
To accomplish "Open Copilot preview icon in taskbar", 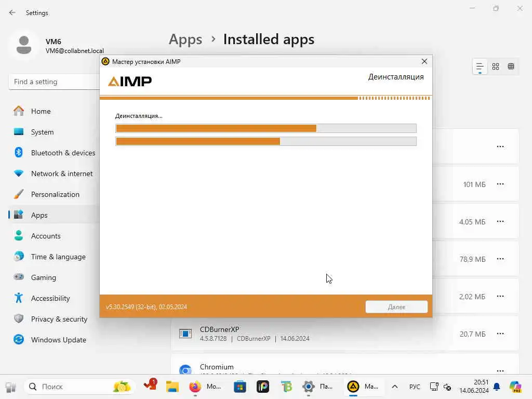I will (x=516, y=387).
